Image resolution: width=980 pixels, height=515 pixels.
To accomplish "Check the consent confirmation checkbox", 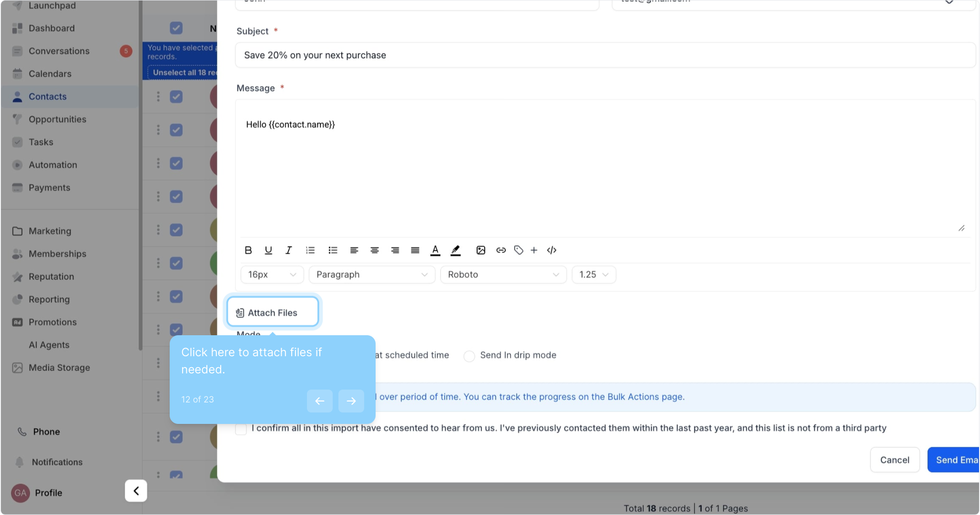I will pyautogui.click(x=241, y=429).
